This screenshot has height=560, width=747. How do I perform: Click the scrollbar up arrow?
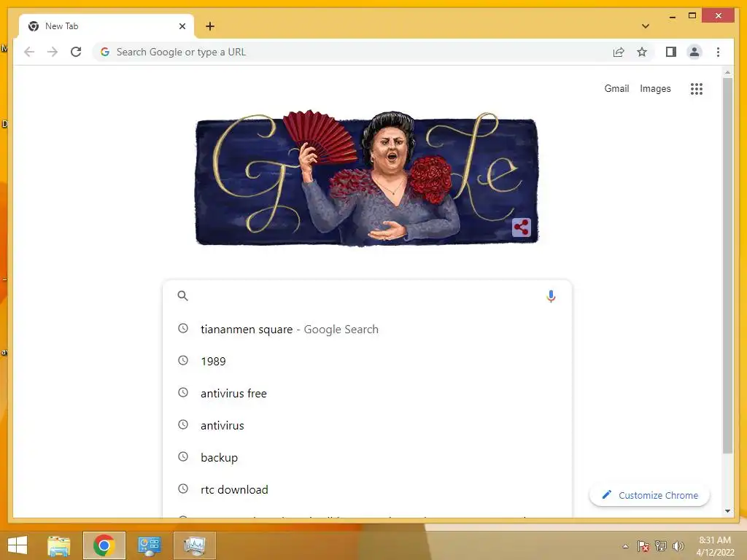pos(727,72)
